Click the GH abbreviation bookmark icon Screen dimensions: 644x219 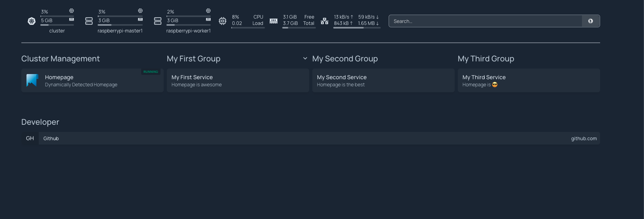[30, 138]
